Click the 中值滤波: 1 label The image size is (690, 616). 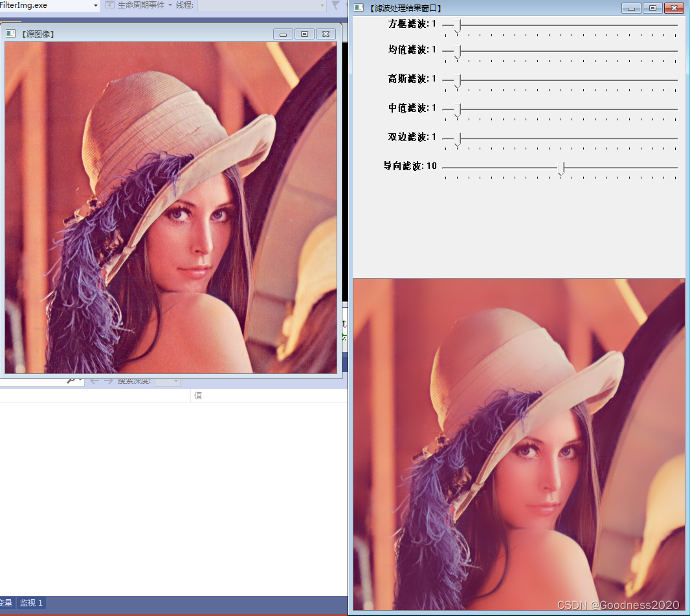(412, 108)
